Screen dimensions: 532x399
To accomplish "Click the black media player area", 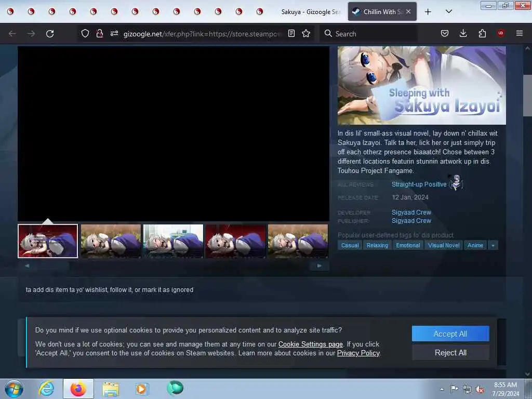I will (x=174, y=134).
